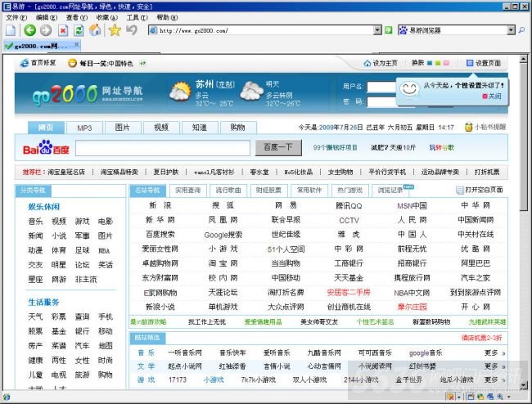532x404 pixels.
Task: Open the home page icon
Action: click(95, 30)
